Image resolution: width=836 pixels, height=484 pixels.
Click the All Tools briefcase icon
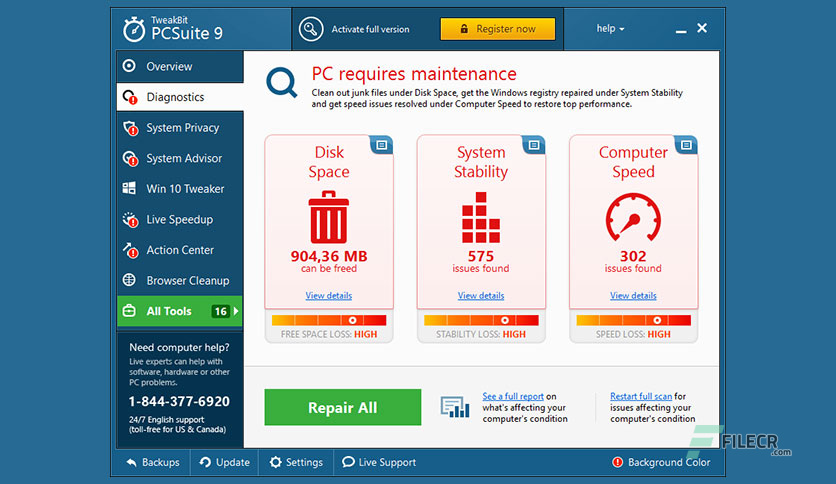129,311
